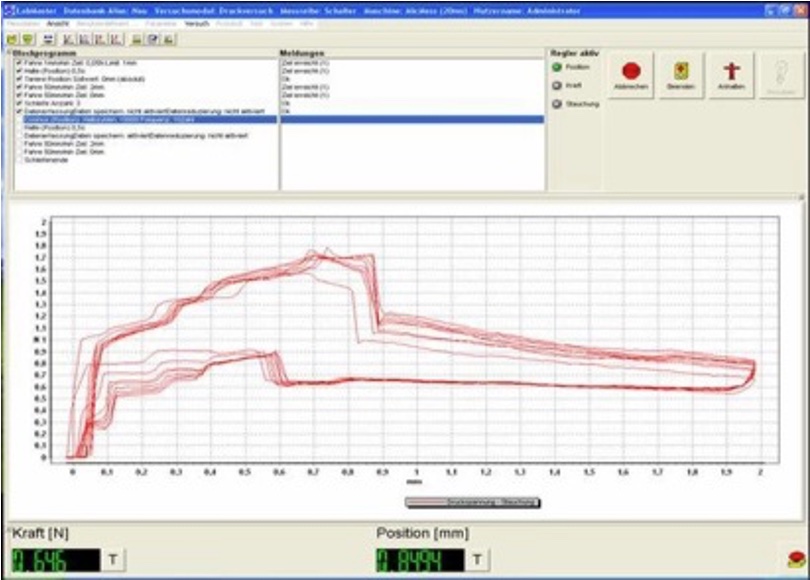Click the fourth of four axis-scaling toolbar icons

click(116, 39)
